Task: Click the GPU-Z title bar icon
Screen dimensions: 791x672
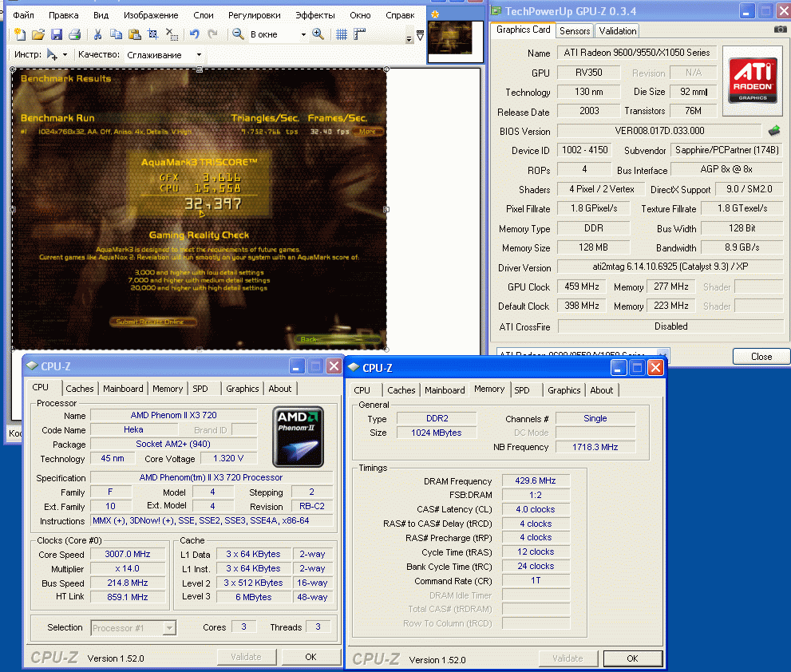Action: click(496, 10)
